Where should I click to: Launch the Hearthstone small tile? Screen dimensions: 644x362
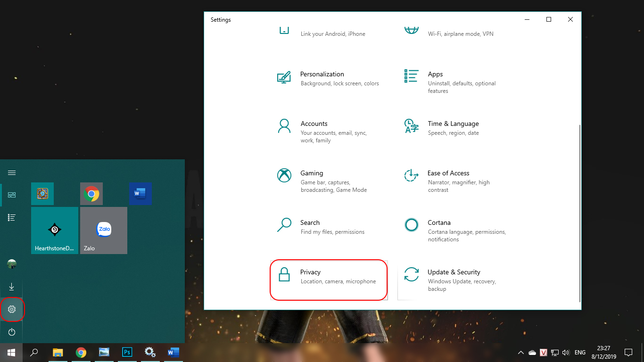tap(42, 194)
